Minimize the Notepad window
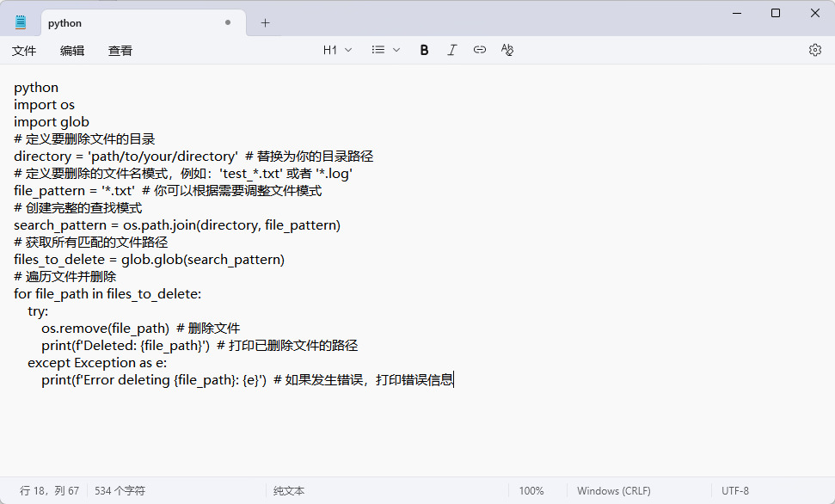Screen dimensions: 835x504 (x=737, y=13)
